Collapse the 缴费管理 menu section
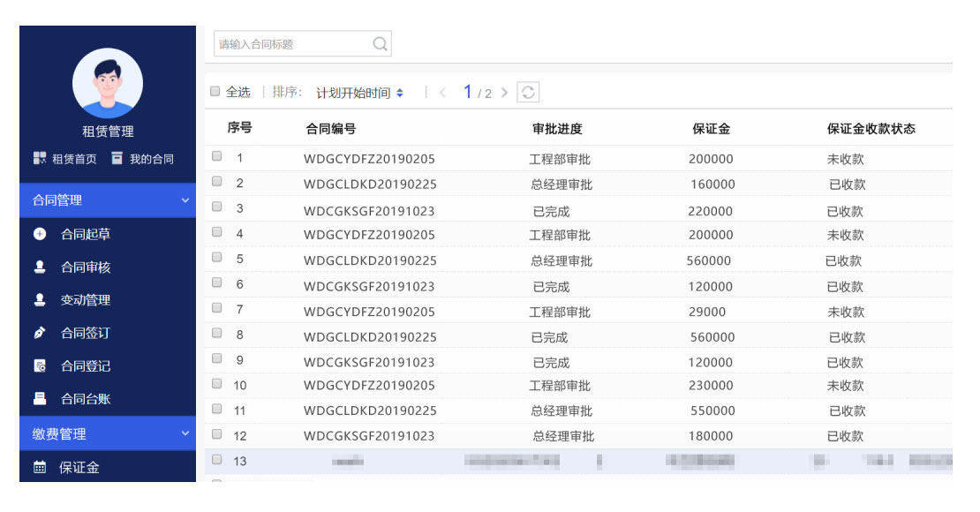The image size is (980, 512). tap(185, 433)
